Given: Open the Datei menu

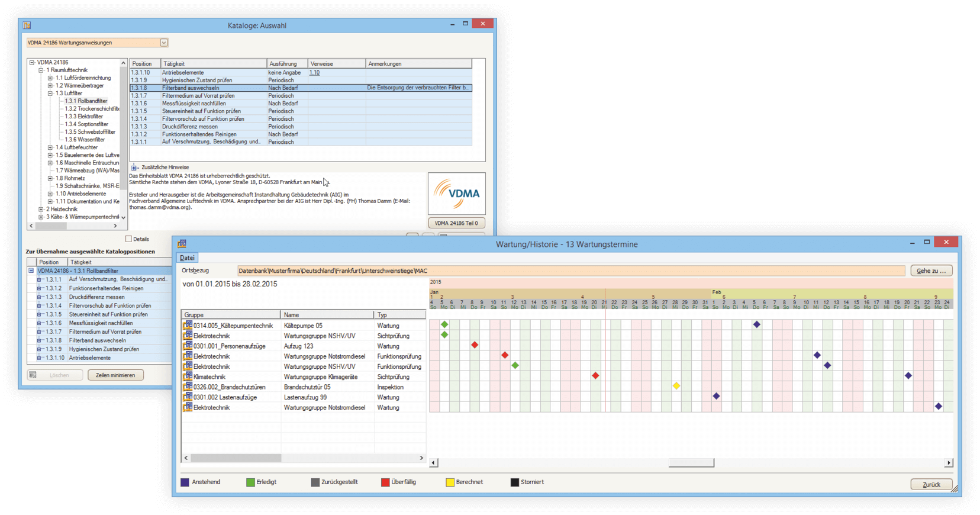Looking at the screenshot, I should point(187,258).
